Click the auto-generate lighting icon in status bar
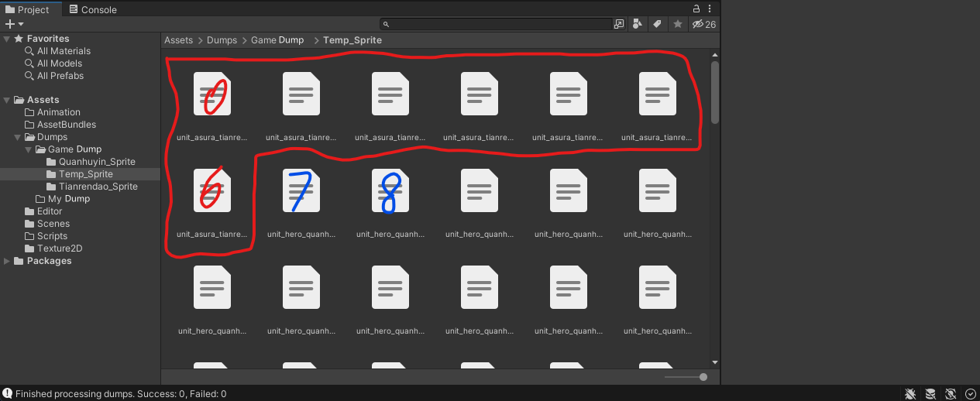The width and height of the screenshot is (980, 401). coord(951,394)
